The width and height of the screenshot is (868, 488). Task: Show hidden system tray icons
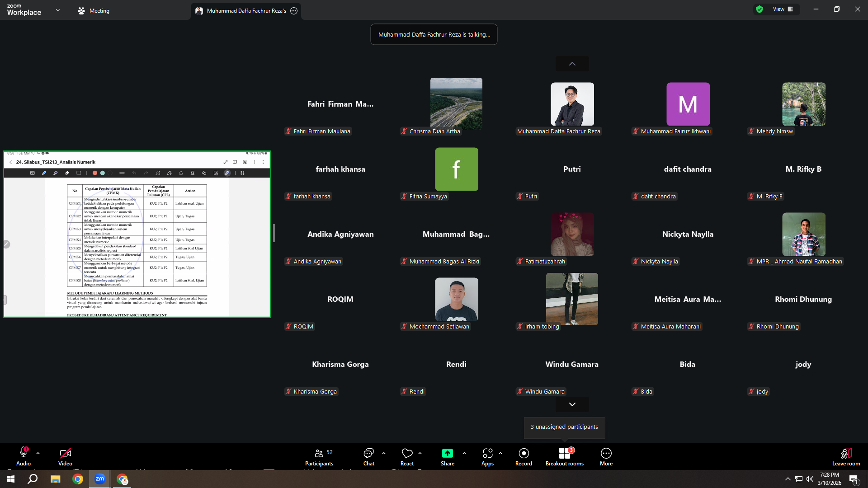coord(788,479)
